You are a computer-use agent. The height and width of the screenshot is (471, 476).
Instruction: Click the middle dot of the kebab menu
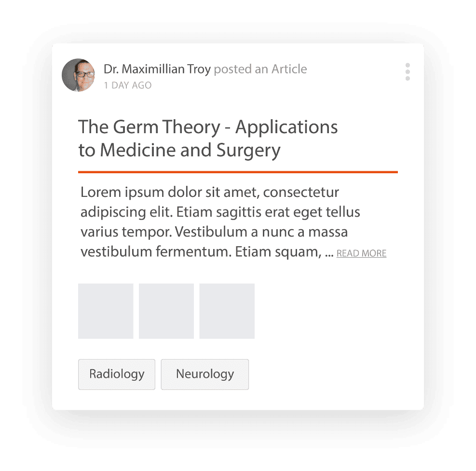point(408,72)
